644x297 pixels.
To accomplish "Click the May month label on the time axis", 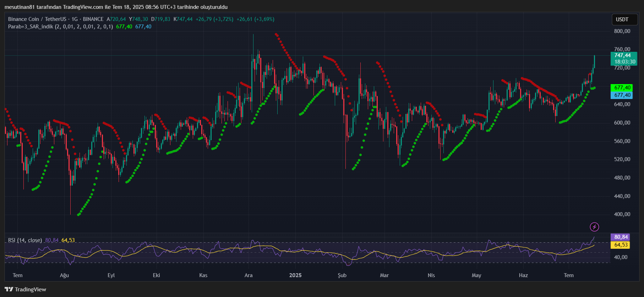I will 476,275.
